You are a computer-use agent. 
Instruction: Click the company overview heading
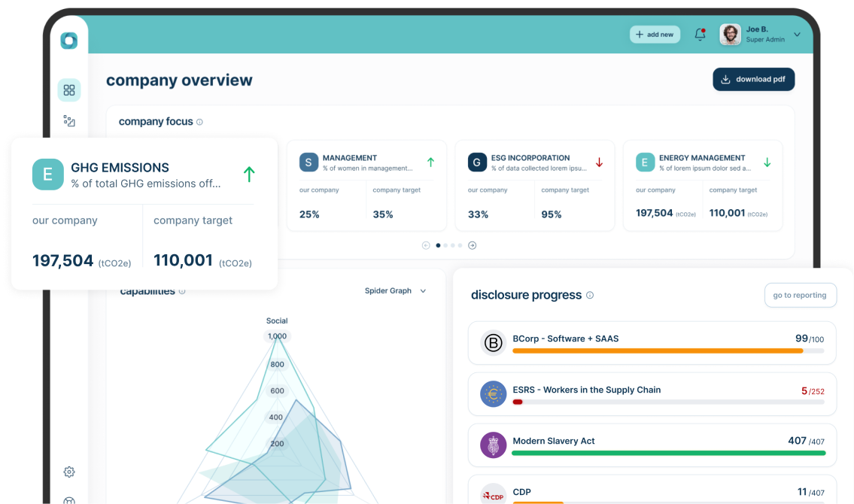coord(179,80)
